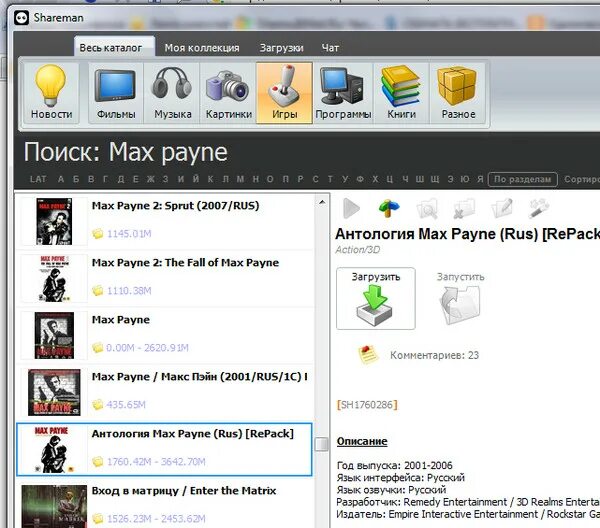Click the 1110.38M size label
This screenshot has width=600, height=528.
129,291
